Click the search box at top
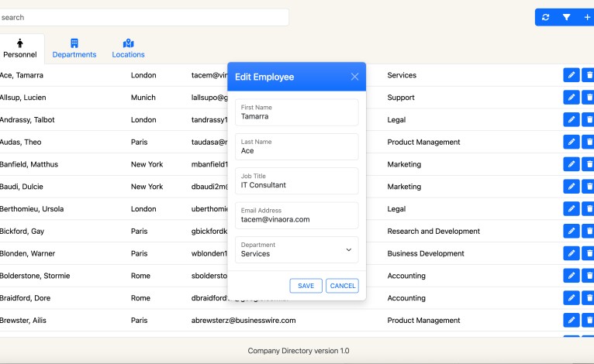The image size is (594, 364). 143,17
